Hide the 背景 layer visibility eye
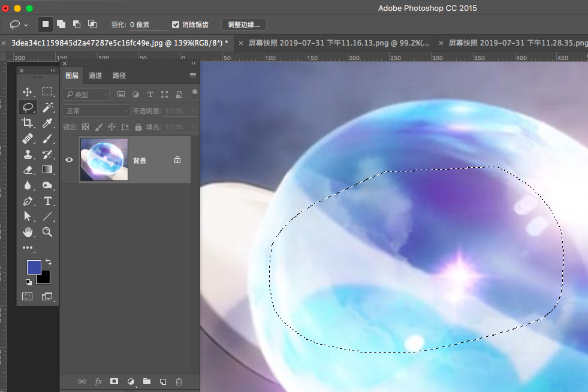Screen dimensions: 588x392 (69, 160)
